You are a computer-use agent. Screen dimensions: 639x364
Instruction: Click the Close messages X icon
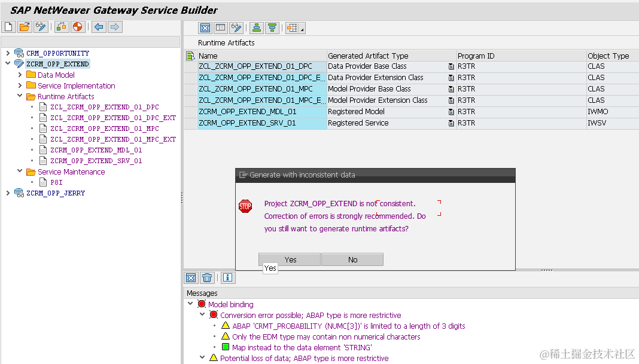(x=191, y=278)
